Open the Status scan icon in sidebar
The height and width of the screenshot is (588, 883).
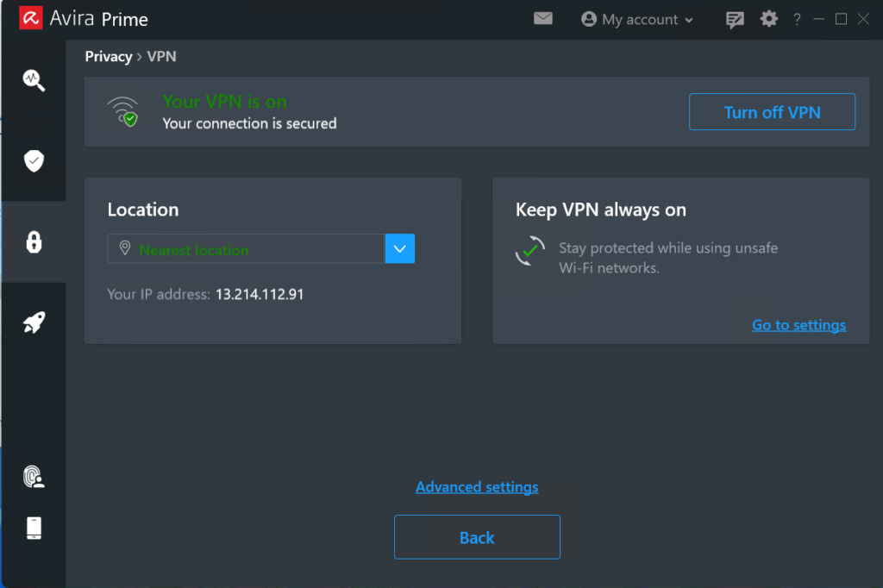(x=34, y=80)
